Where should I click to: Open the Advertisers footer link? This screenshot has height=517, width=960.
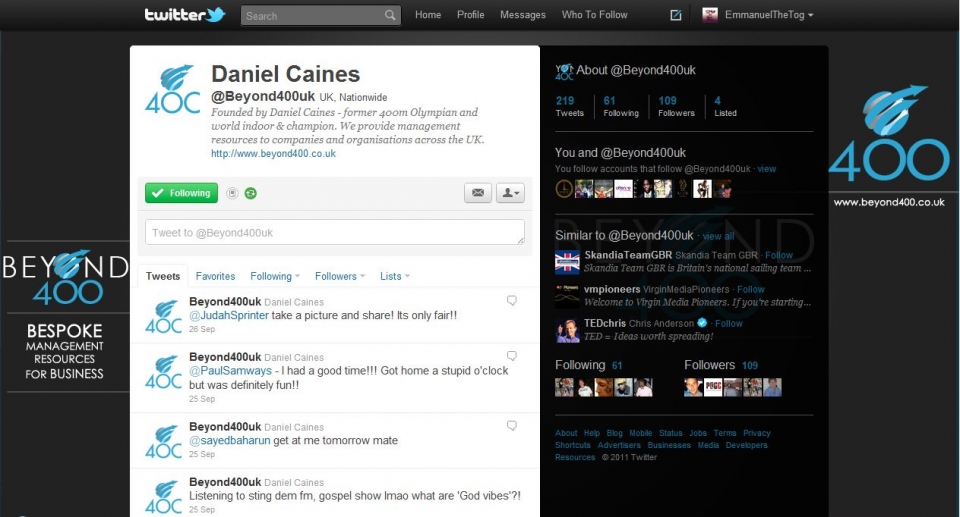tap(619, 445)
